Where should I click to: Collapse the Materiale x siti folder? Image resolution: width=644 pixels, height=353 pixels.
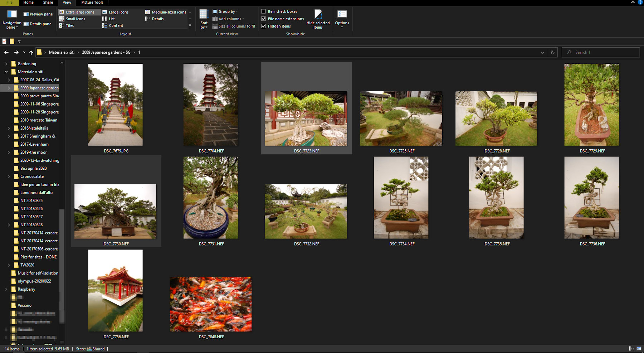click(6, 72)
